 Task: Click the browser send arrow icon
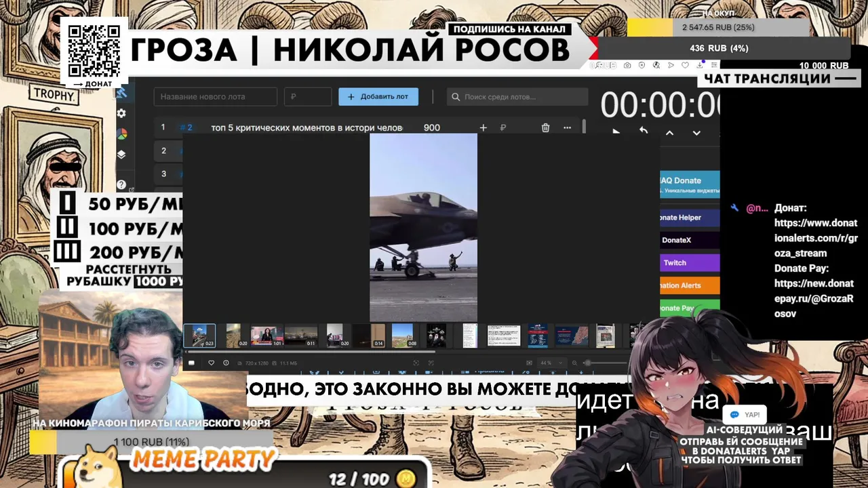click(671, 65)
